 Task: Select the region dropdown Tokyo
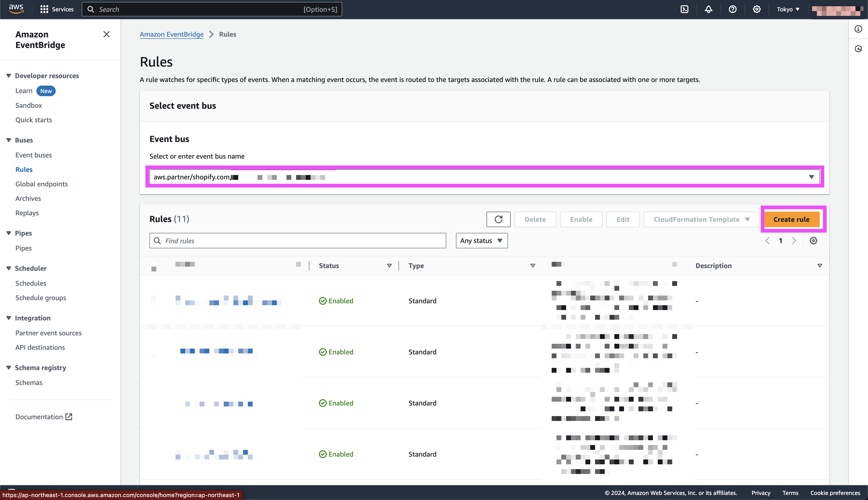[x=788, y=9]
